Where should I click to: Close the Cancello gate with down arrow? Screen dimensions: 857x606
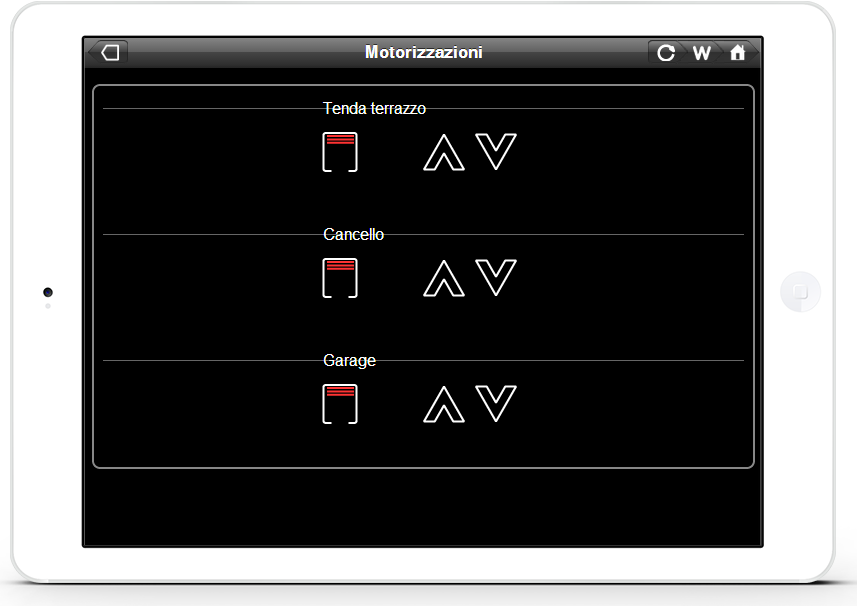496,278
